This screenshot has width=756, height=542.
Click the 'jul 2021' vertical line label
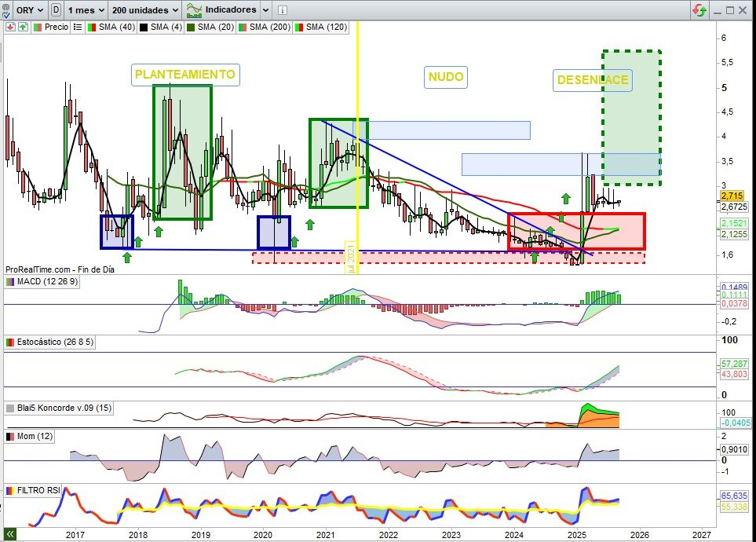click(x=350, y=258)
